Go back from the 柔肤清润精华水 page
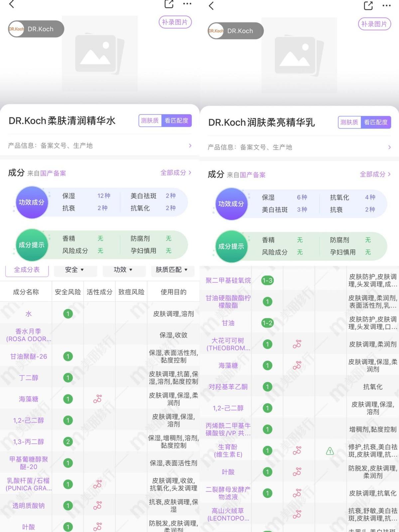 pyautogui.click(x=12, y=4)
